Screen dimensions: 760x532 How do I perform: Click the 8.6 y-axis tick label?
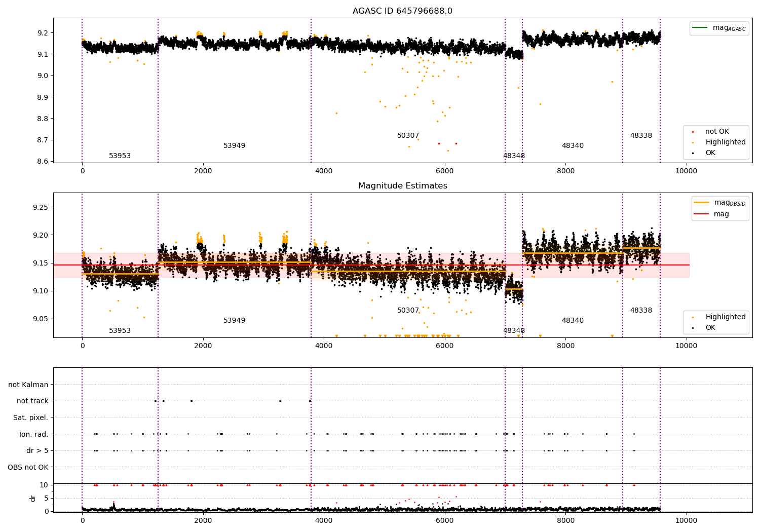tap(43, 162)
